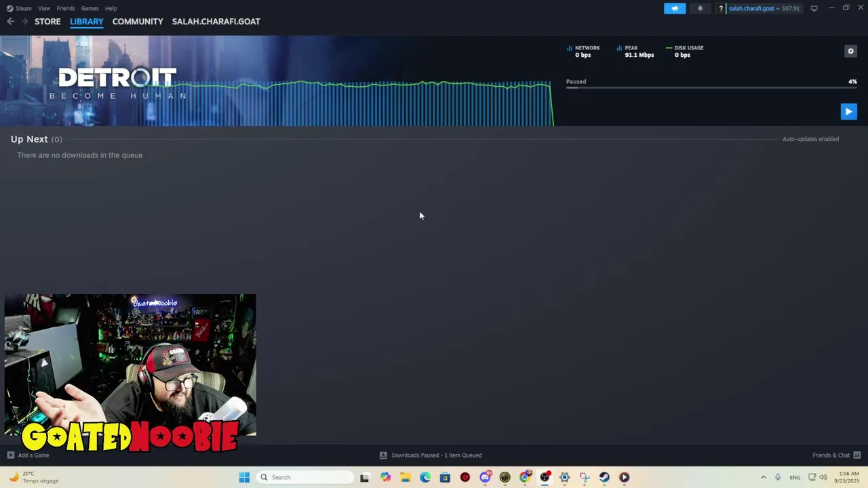The height and width of the screenshot is (488, 868).
Task: Open Windows Settings gear in taskbar
Action: click(564, 477)
